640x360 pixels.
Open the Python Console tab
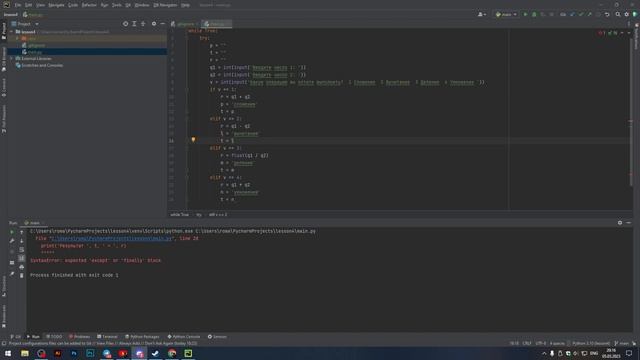click(184, 337)
